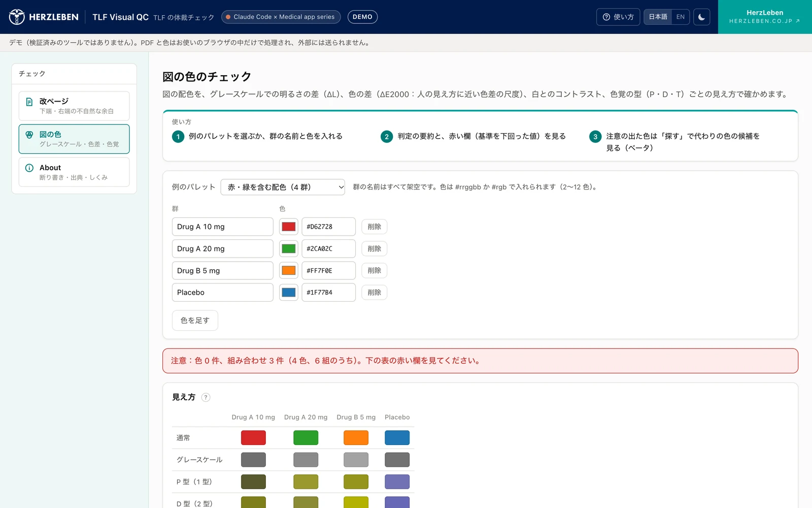Open the About section in sidebar

[x=74, y=172]
